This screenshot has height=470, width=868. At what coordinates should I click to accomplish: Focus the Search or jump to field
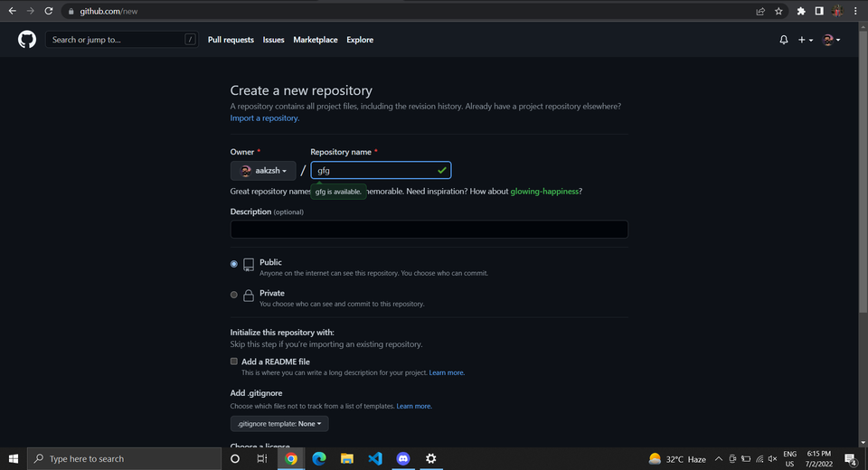pyautogui.click(x=122, y=39)
